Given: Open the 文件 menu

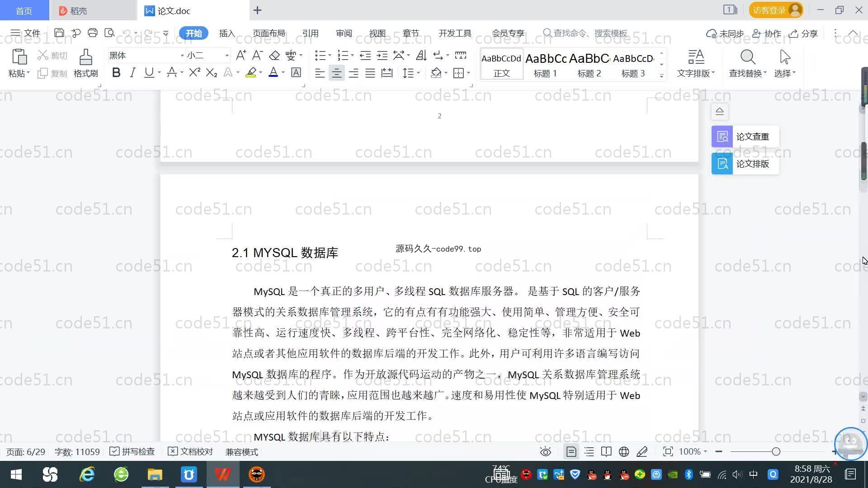Looking at the screenshot, I should pyautogui.click(x=26, y=33).
